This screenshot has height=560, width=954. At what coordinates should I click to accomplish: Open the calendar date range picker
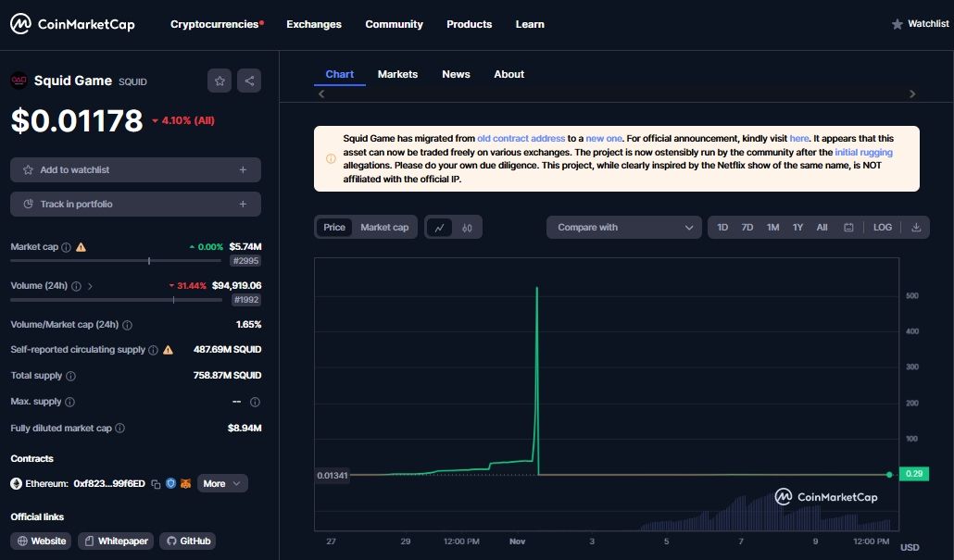point(848,228)
